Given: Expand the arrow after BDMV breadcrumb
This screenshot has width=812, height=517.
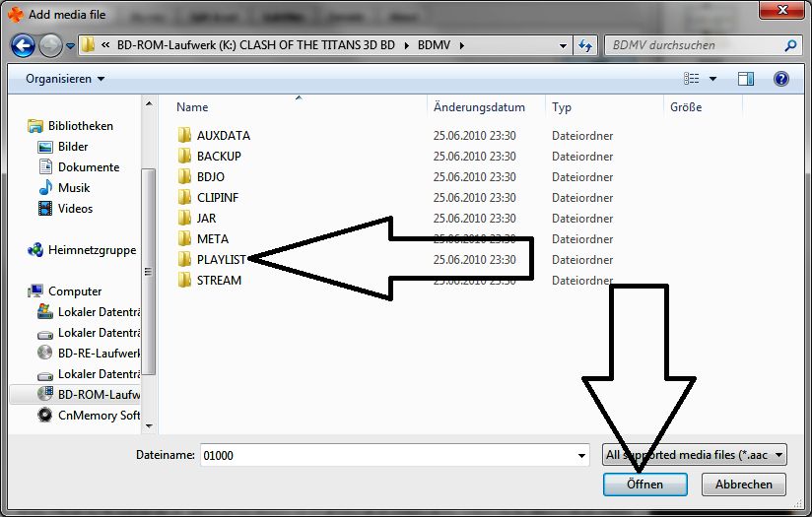Looking at the screenshot, I should point(461,45).
